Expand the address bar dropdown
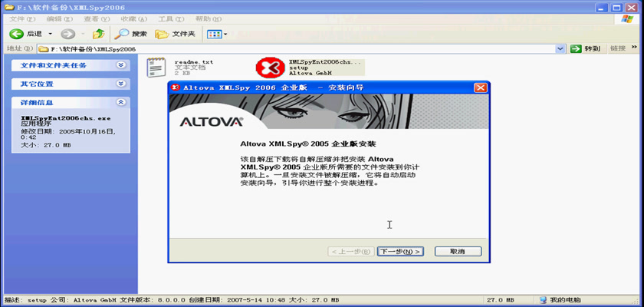Screen dimensions: 644x307 click(560, 49)
